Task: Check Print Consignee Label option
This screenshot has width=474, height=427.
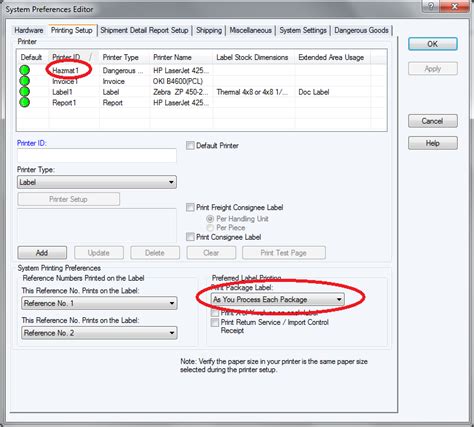Action: (190, 237)
